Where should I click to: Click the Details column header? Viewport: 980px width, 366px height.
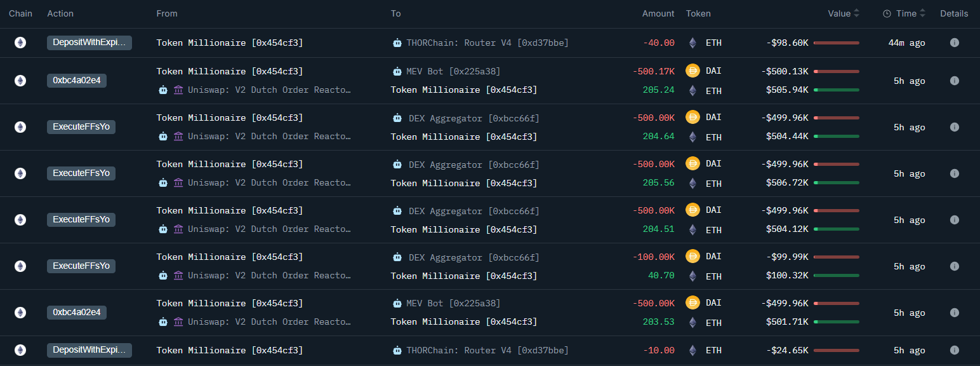point(954,13)
